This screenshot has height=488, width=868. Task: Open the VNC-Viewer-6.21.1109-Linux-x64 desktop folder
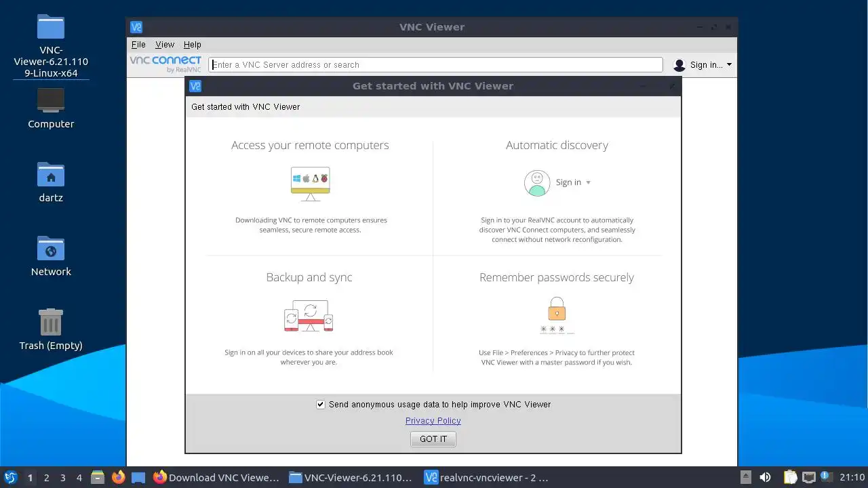coord(51,45)
